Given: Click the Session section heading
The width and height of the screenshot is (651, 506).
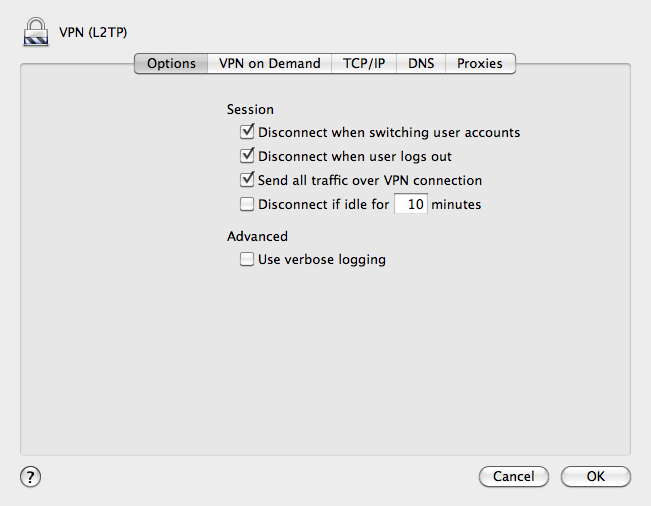Looking at the screenshot, I should click(250, 109).
